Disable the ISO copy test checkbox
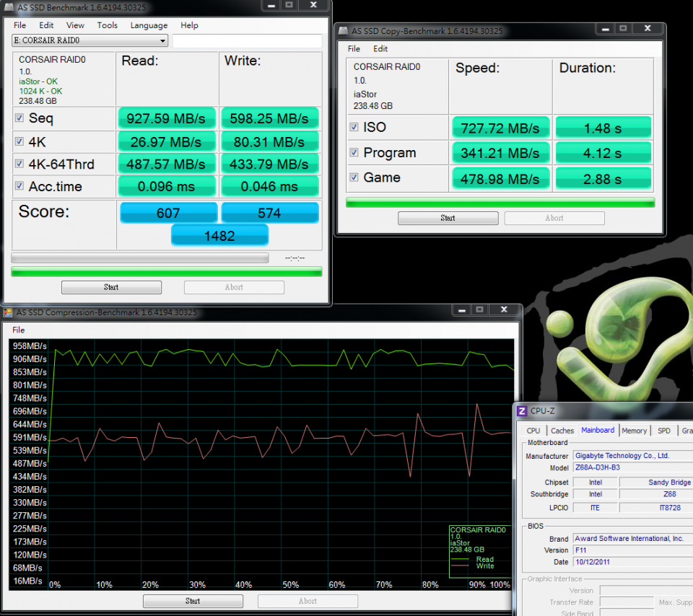Image resolution: width=693 pixels, height=616 pixels. 354,127
